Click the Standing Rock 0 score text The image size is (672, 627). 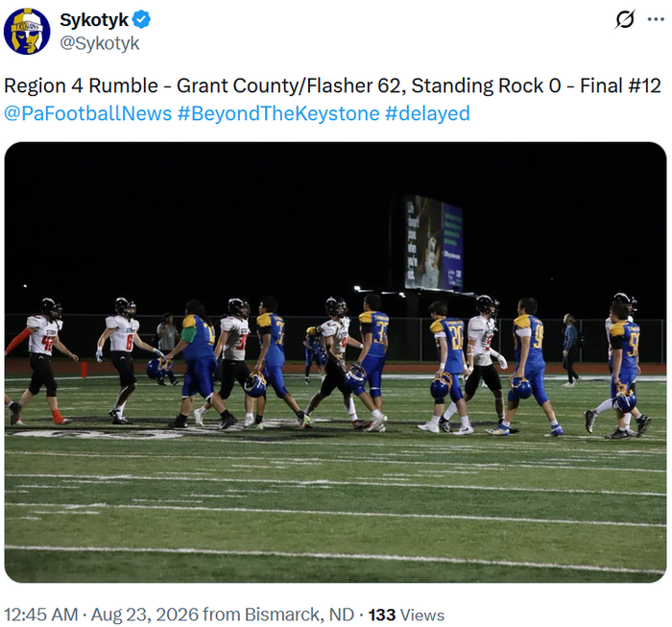pyautogui.click(x=486, y=85)
